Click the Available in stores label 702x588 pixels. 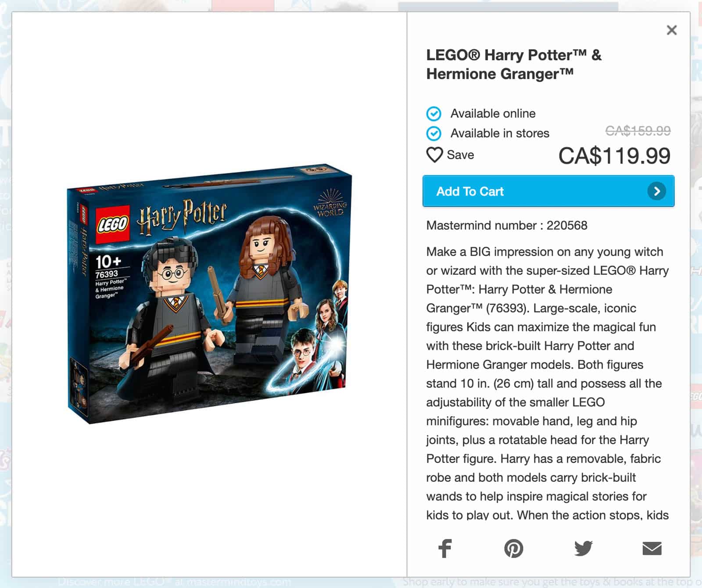coord(500,133)
